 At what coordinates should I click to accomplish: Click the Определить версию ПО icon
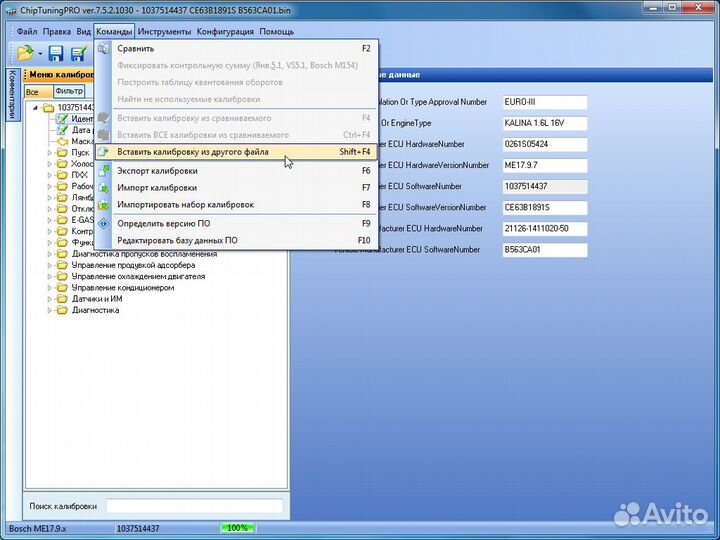(103, 223)
